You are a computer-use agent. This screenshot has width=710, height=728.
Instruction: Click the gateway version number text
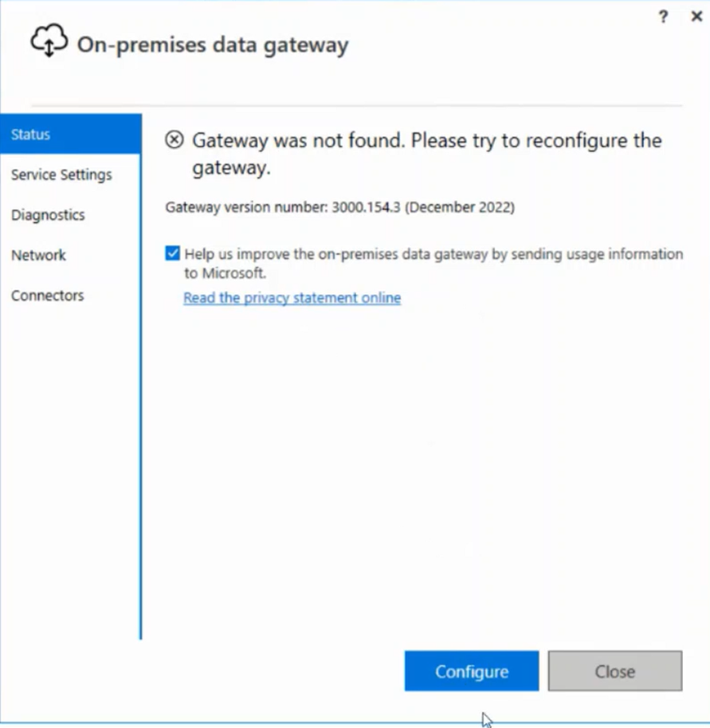pos(340,207)
